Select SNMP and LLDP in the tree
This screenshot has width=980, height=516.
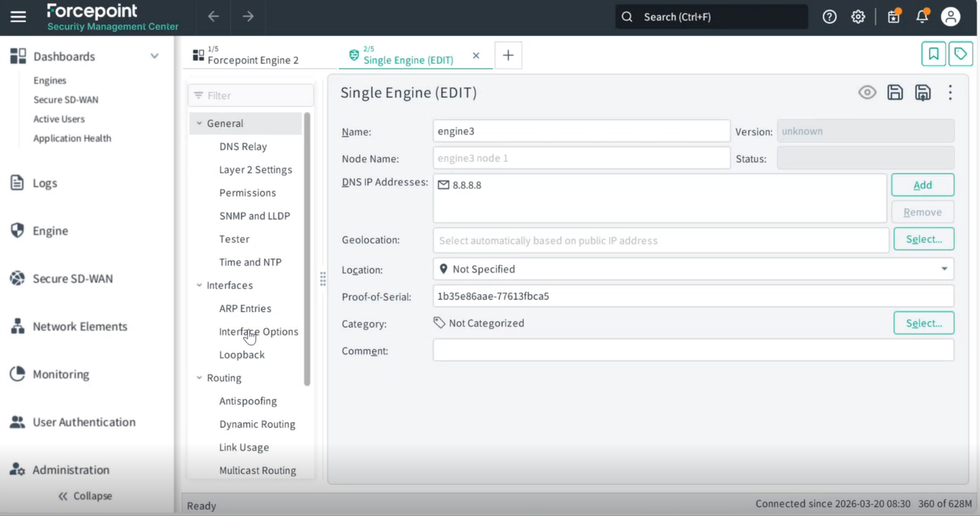click(255, 216)
